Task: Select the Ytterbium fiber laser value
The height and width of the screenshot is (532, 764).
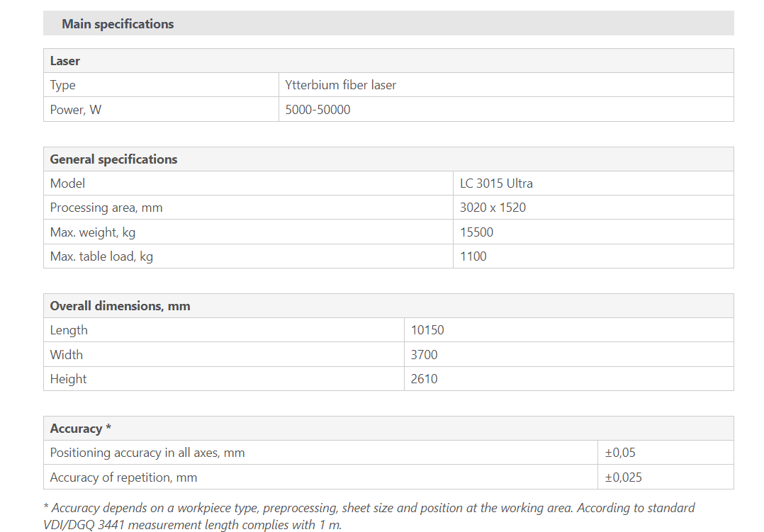Action: pos(341,85)
